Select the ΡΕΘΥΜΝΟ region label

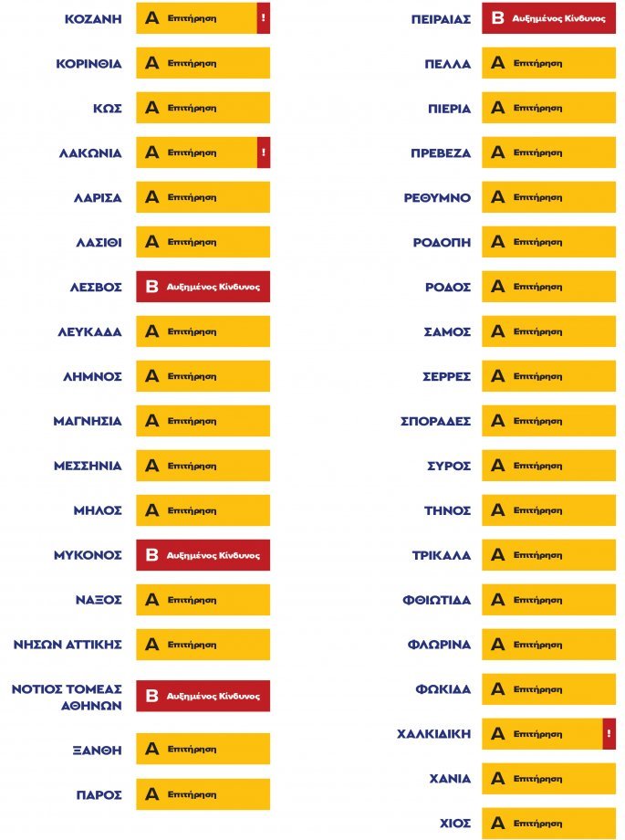click(438, 197)
